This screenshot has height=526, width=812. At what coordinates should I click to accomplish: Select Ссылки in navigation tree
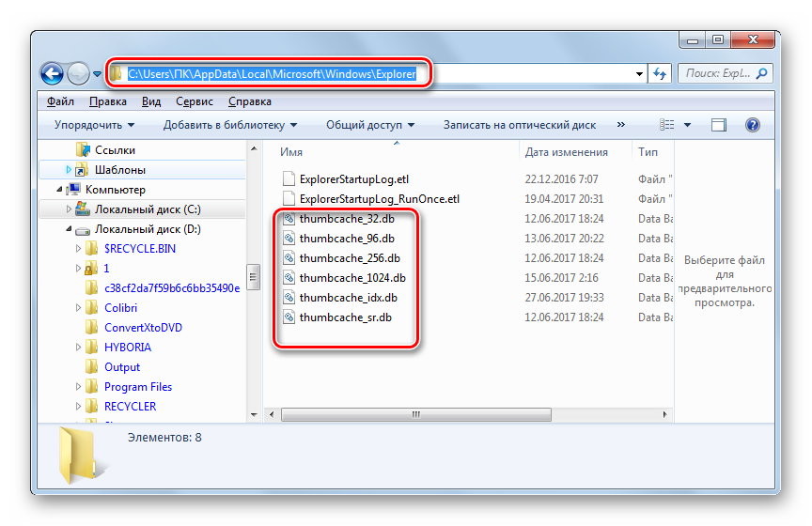(115, 150)
